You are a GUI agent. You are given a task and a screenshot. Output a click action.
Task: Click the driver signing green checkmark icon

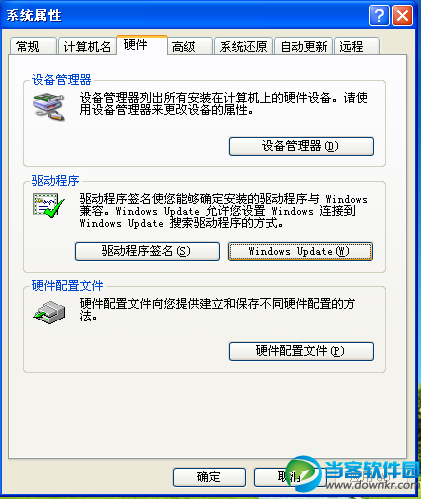pos(49,205)
